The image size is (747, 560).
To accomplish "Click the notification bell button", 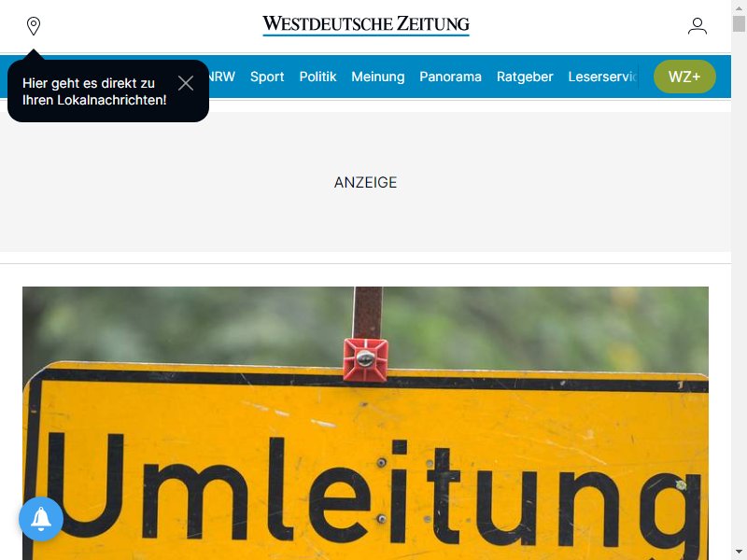I will click(41, 519).
